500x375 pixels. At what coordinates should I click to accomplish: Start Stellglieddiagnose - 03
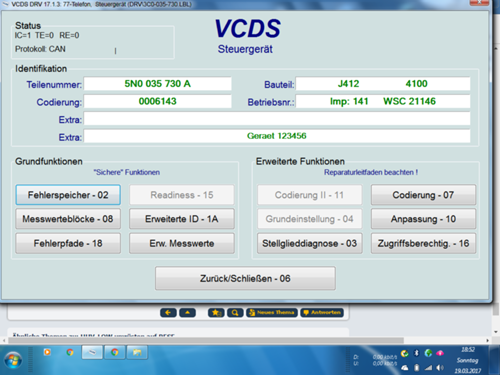click(x=310, y=243)
